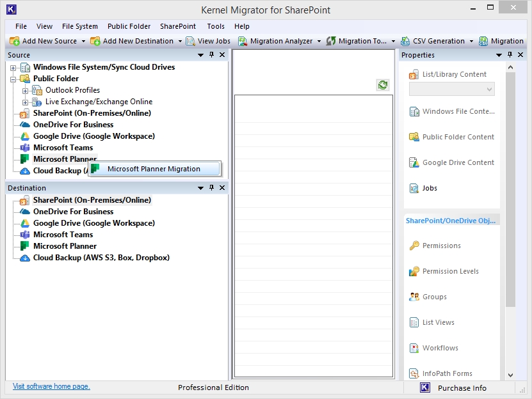This screenshot has height=399, width=532.
Task: Click the List/Library Content icon in Properties
Action: 414,74
